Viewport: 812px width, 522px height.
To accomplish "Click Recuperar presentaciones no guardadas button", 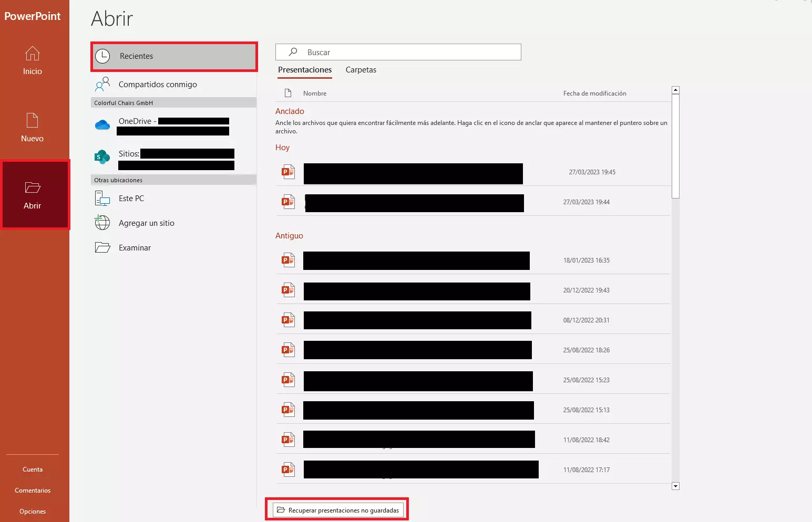I will tap(338, 510).
